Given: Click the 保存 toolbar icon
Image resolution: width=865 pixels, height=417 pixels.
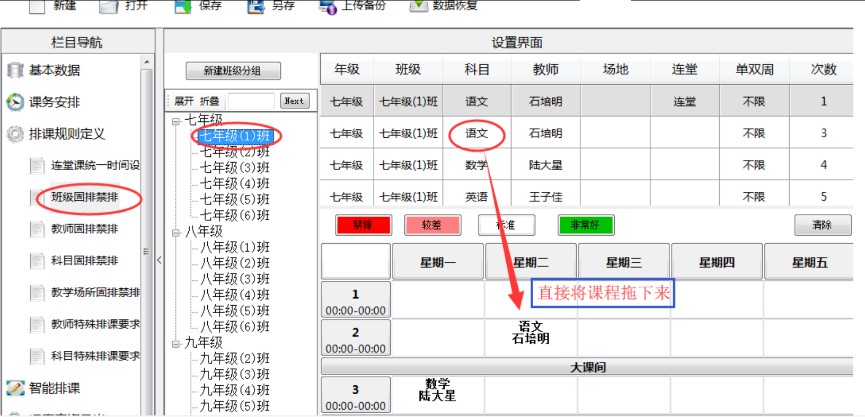Looking at the screenshot, I should click(183, 7).
